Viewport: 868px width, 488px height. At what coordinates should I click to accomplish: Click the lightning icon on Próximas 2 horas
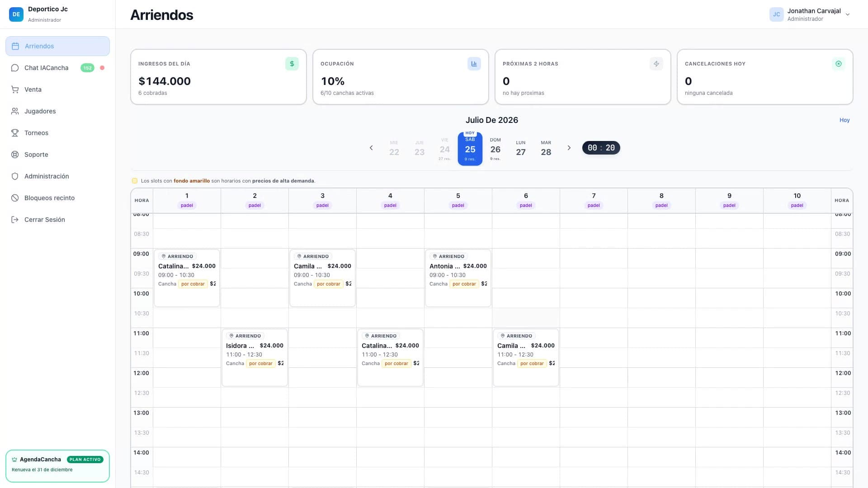coord(656,64)
